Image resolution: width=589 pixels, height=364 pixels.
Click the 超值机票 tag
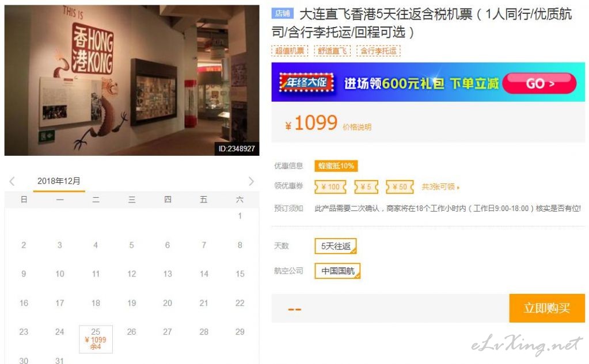[290, 51]
